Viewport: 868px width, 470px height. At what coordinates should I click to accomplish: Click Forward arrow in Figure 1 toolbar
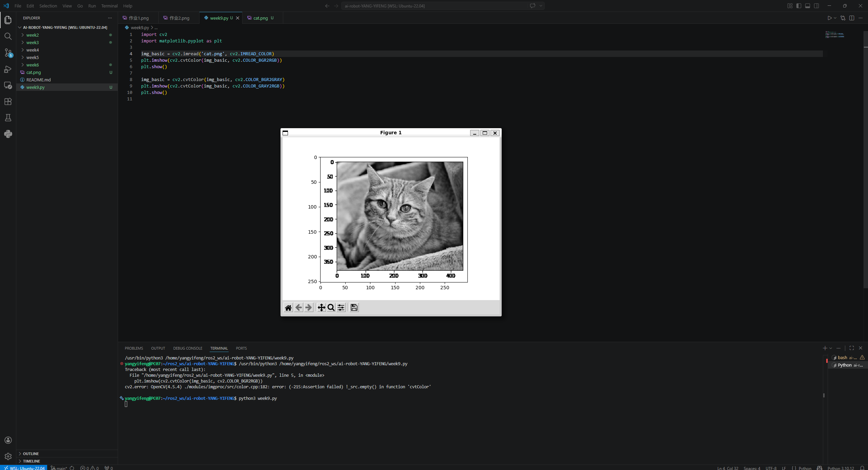click(x=309, y=308)
